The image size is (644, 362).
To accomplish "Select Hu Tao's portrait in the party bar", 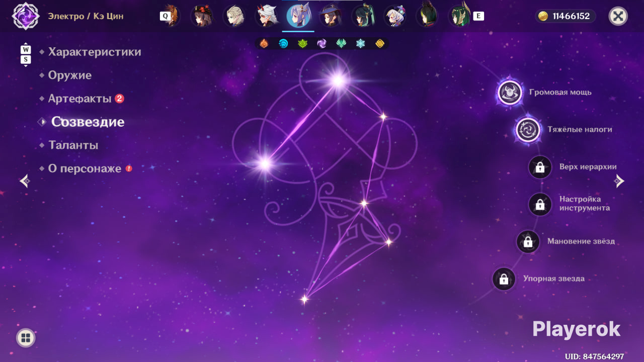I will (x=202, y=16).
